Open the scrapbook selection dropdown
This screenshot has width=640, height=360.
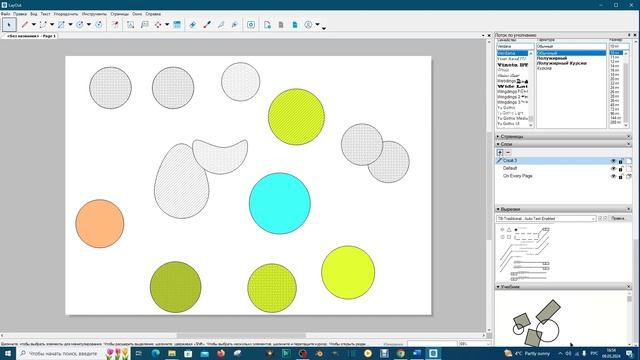(546, 218)
